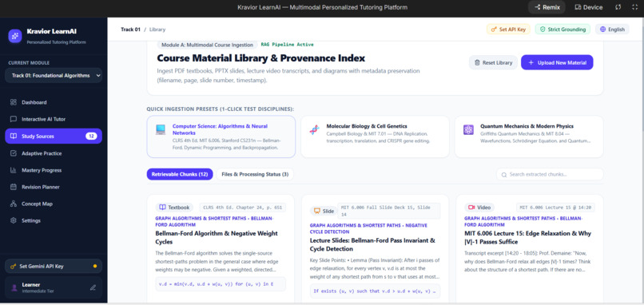Click the Reset Library button

[x=493, y=62]
